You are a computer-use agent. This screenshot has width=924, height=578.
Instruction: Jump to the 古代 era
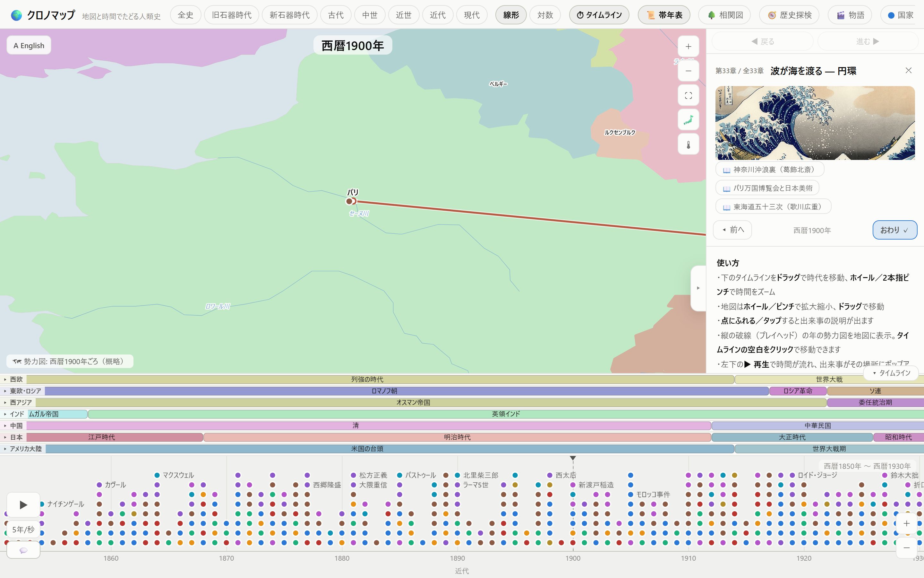[x=336, y=15]
